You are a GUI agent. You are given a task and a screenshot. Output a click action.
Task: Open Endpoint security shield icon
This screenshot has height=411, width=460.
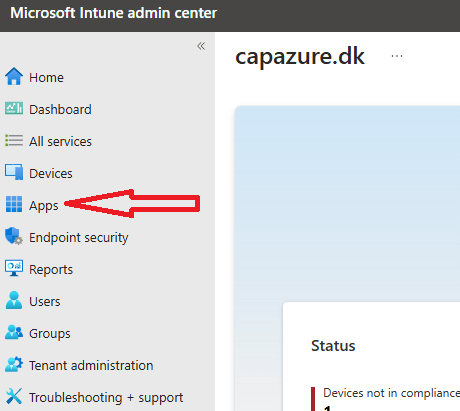(14, 236)
